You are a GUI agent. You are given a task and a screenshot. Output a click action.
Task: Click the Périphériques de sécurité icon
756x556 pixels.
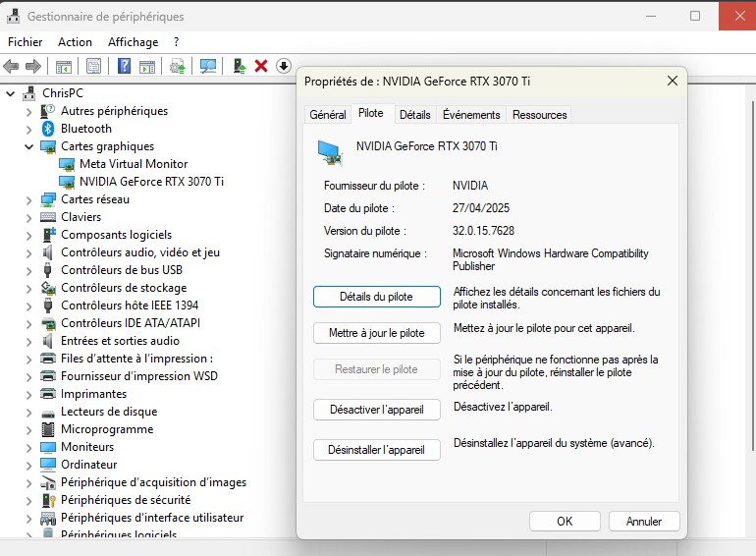click(x=48, y=500)
